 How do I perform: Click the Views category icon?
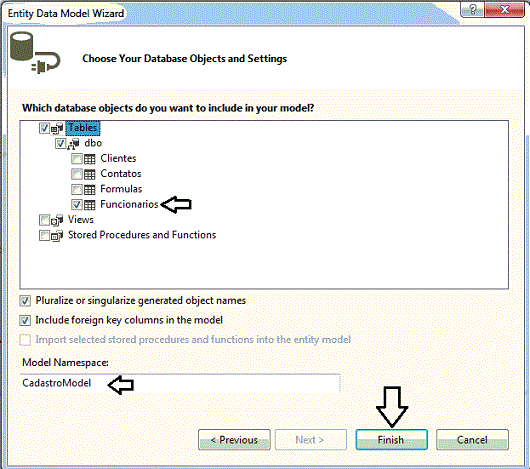[57, 220]
